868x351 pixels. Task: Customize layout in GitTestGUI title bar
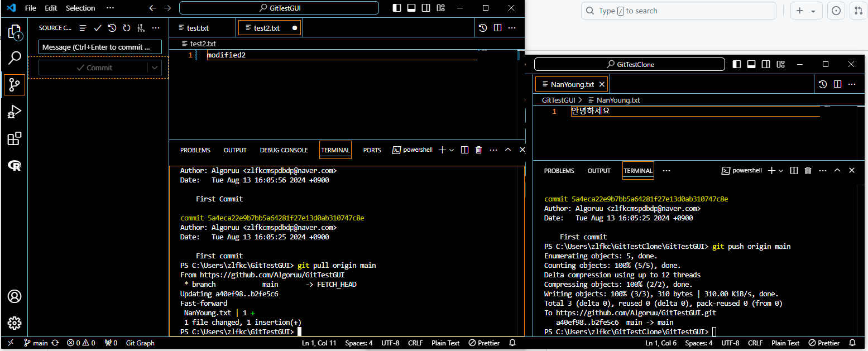441,8
